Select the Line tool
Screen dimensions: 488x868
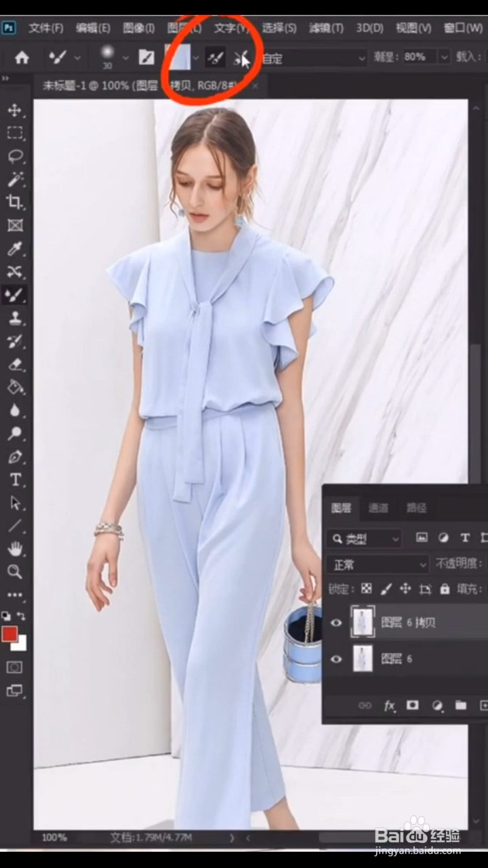(x=14, y=526)
